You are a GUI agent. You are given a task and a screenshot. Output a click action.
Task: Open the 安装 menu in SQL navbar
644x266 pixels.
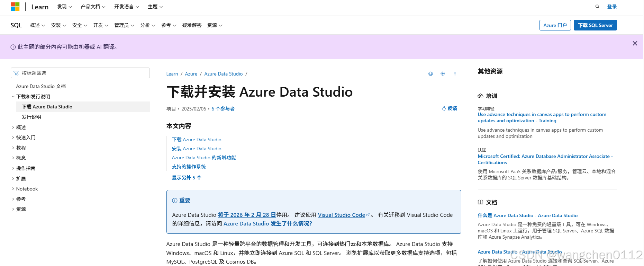coord(58,25)
